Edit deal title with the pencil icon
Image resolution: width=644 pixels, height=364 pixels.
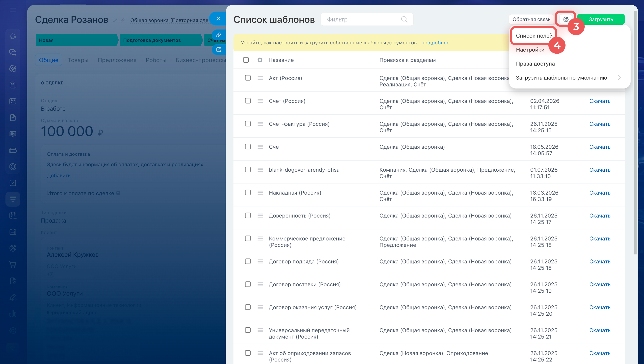coord(115,20)
